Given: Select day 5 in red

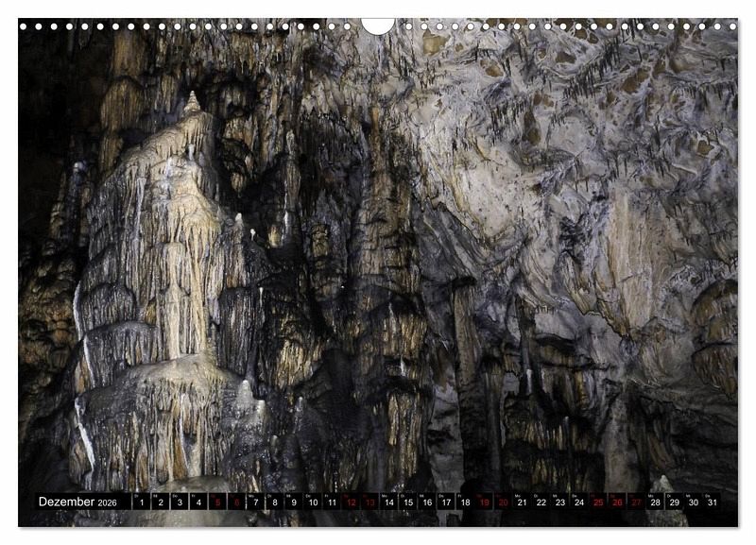Looking at the screenshot, I should pyautogui.click(x=217, y=502).
